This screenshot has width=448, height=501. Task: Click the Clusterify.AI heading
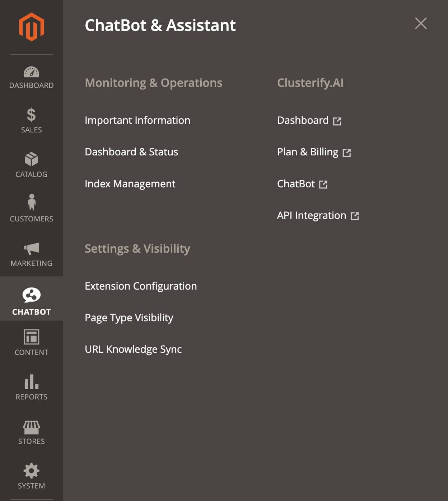pyautogui.click(x=311, y=83)
